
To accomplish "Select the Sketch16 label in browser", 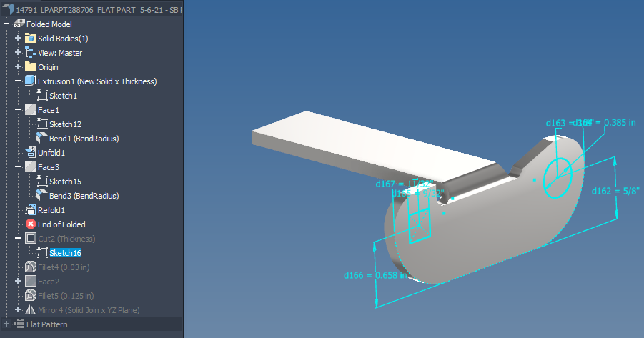I will point(65,252).
